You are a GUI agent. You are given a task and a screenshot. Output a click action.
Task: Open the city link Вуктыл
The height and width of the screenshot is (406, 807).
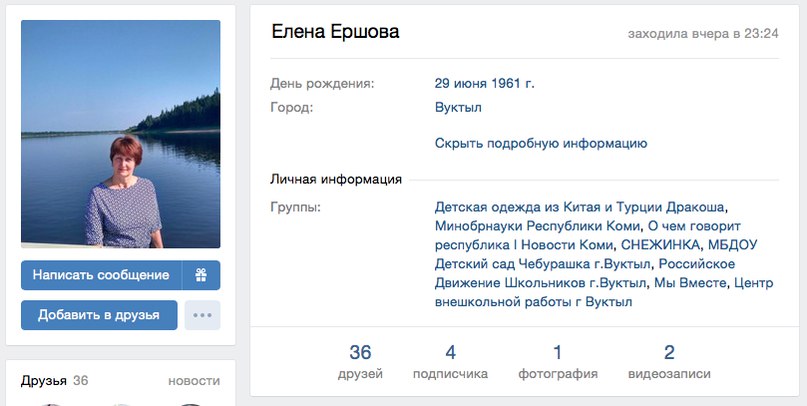(456, 107)
